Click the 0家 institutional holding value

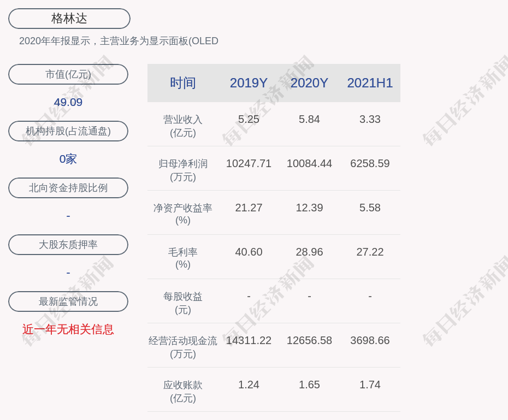pos(68,159)
